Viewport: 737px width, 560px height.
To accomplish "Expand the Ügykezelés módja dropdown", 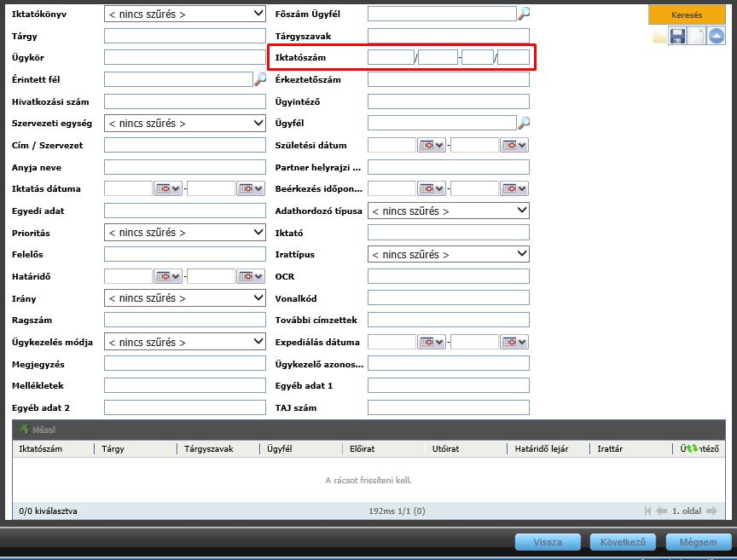I will click(185, 342).
